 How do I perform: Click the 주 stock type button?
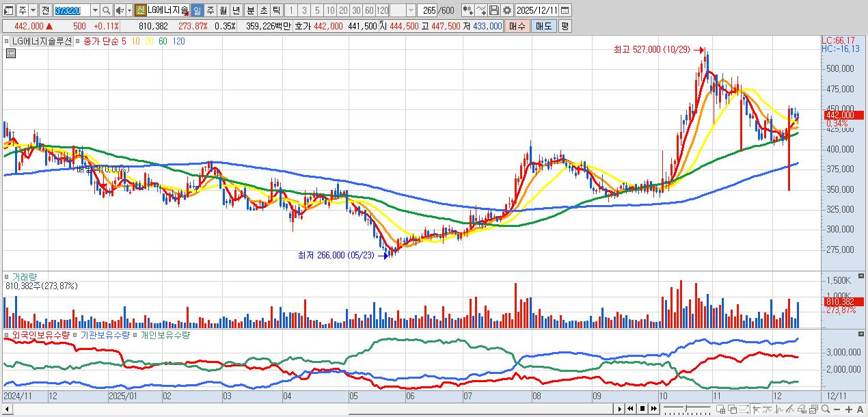pos(22,11)
